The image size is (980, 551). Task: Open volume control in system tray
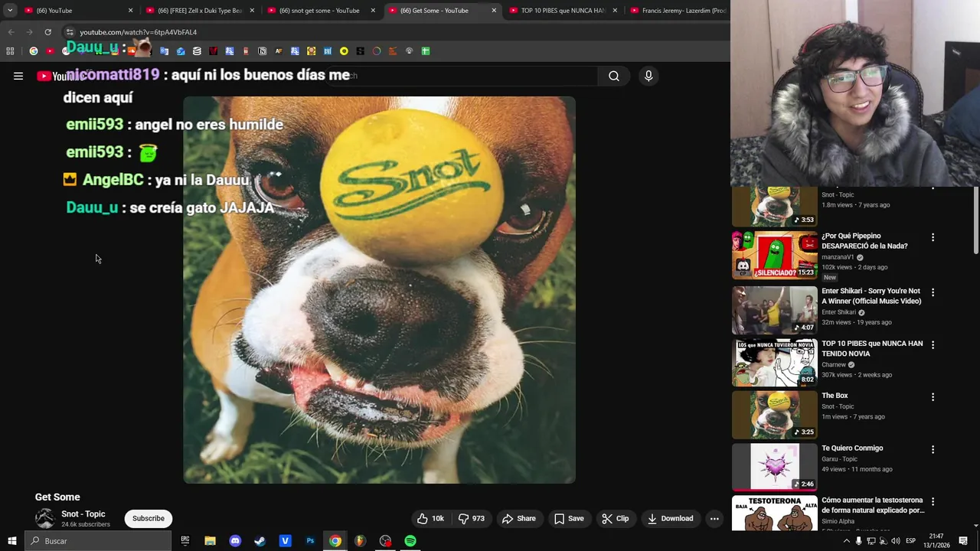coord(896,541)
